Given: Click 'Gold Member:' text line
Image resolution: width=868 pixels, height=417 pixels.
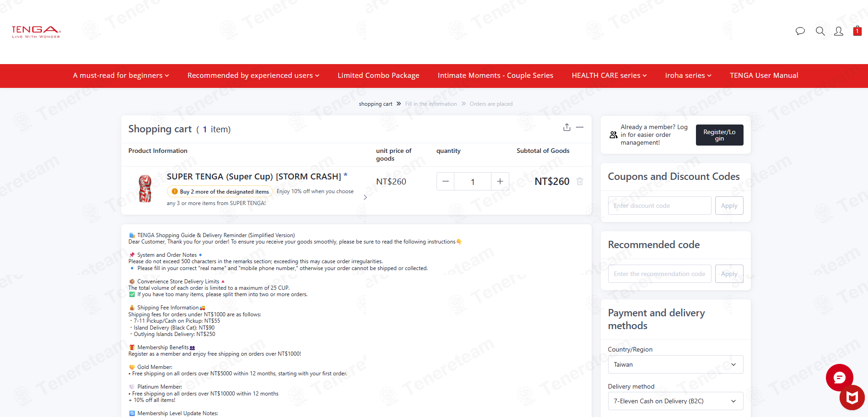Looking at the screenshot, I should [155, 367].
